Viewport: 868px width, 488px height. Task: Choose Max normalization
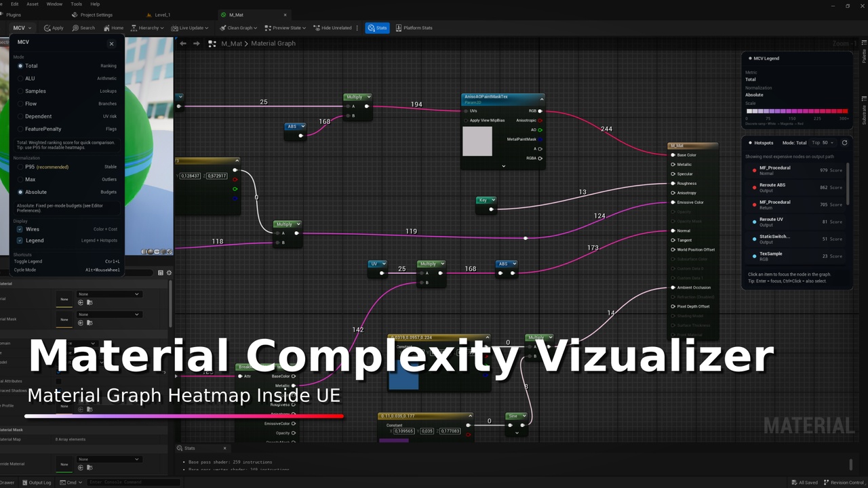click(x=20, y=180)
